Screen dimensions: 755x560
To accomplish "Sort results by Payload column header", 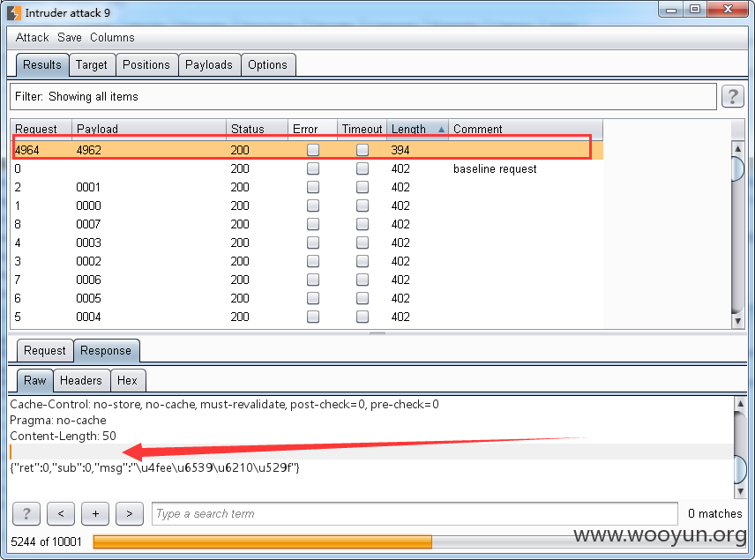I will coord(149,129).
